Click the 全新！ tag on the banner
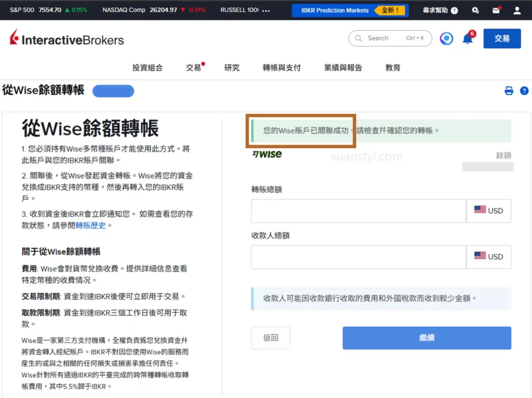Viewport: 532px width, 398px height. 390,10
